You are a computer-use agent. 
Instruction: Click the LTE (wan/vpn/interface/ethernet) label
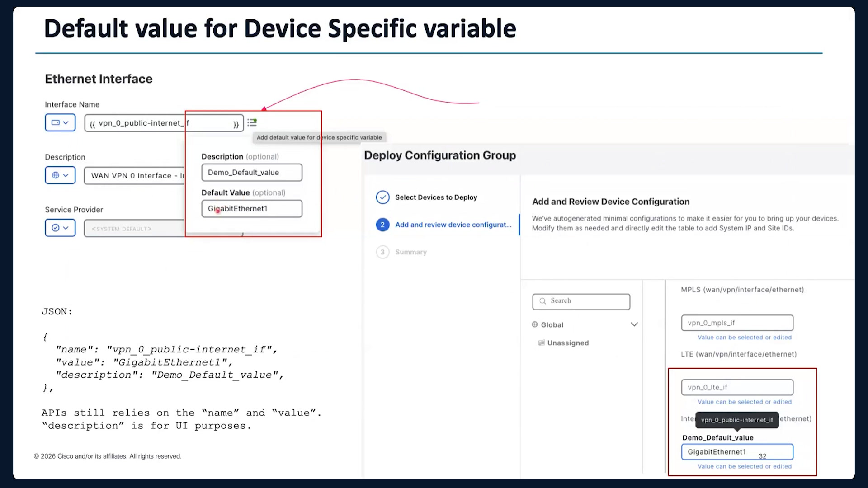(x=739, y=354)
